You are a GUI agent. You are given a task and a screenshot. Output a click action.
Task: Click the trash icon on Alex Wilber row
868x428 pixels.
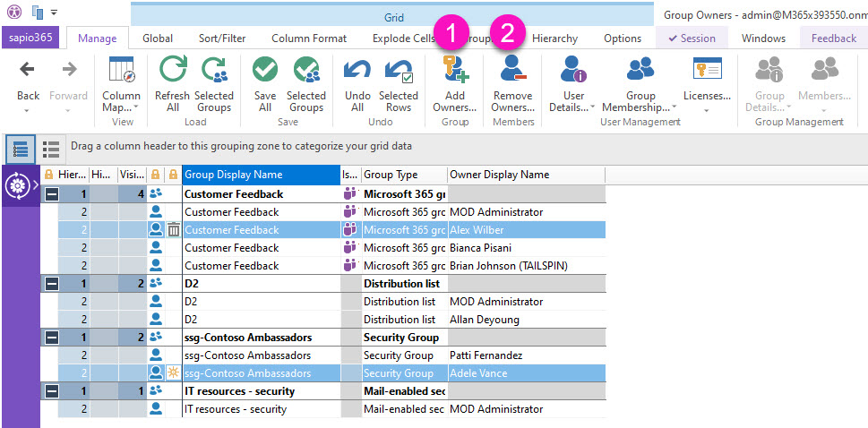(174, 230)
